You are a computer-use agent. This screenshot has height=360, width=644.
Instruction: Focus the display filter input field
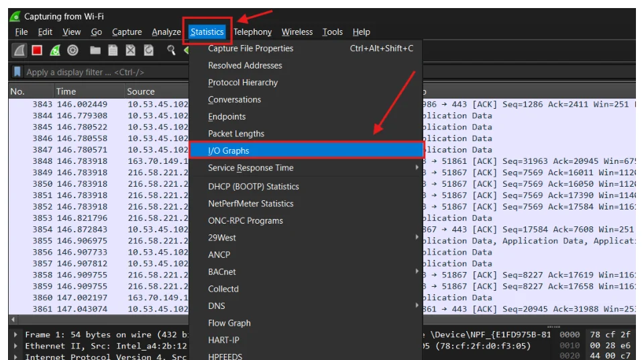coord(107,72)
